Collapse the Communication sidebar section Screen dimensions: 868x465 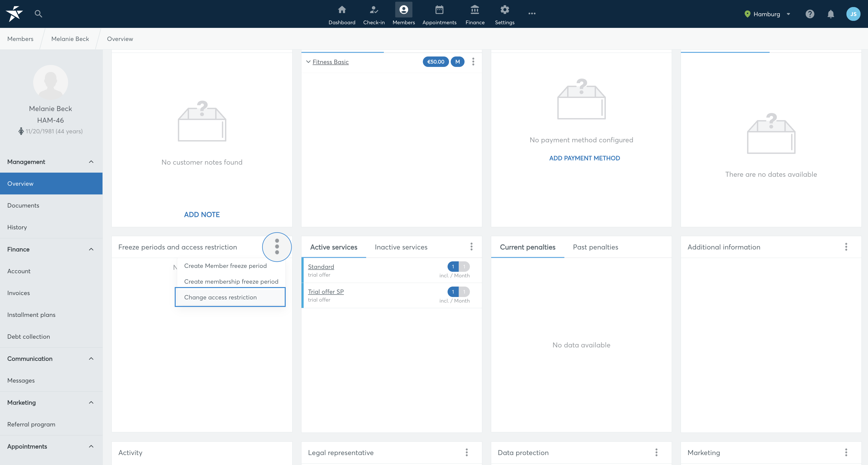pos(91,358)
